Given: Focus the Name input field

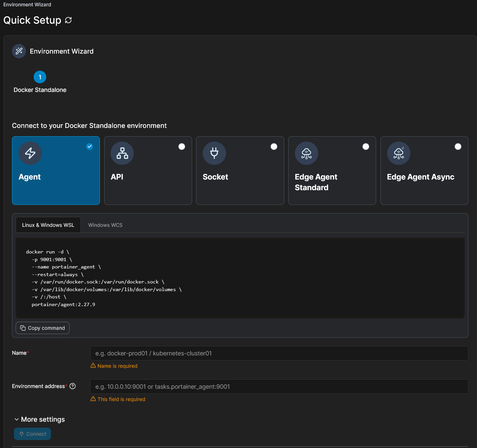Looking at the screenshot, I should (x=279, y=353).
